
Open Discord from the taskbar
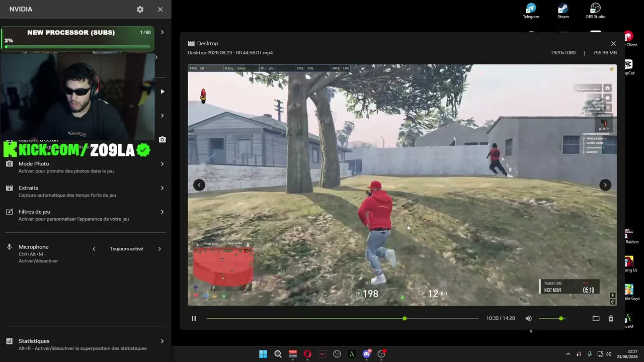click(367, 354)
